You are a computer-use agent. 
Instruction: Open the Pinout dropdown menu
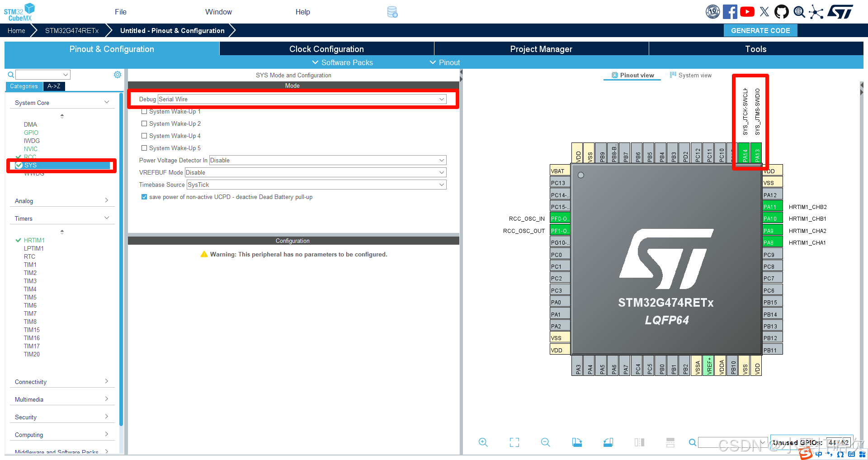pos(445,62)
